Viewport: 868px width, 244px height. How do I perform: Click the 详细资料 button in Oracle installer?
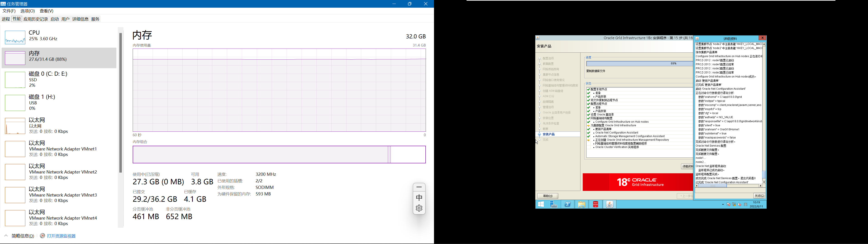pos(687,167)
